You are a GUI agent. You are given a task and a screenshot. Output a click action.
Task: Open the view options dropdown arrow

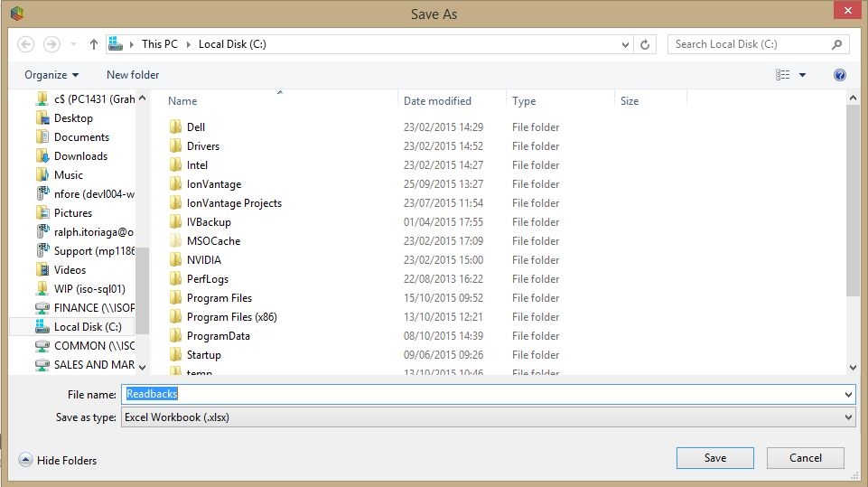(x=802, y=75)
